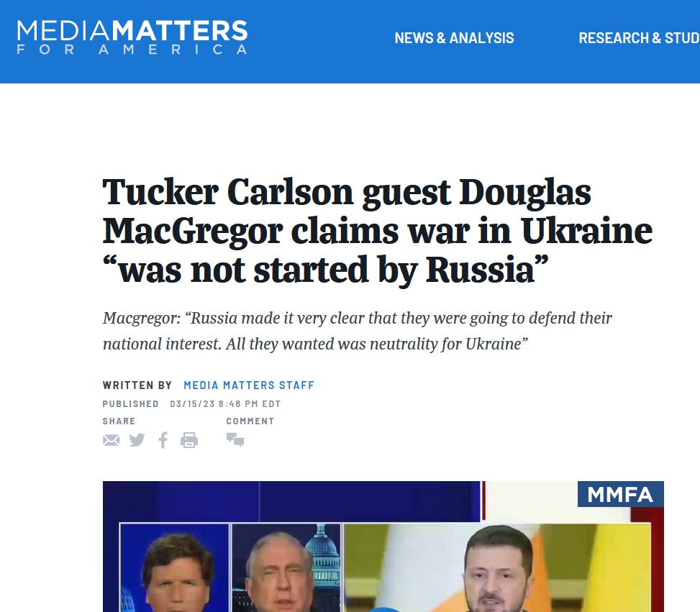Click the Media Matters for America logo
The height and width of the screenshot is (612, 700).
tap(132, 37)
